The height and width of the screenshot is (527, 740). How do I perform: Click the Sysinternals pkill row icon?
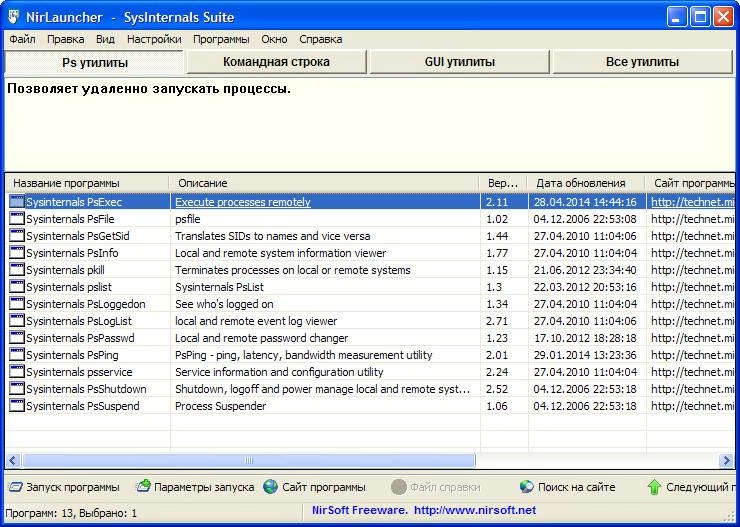(x=17, y=270)
